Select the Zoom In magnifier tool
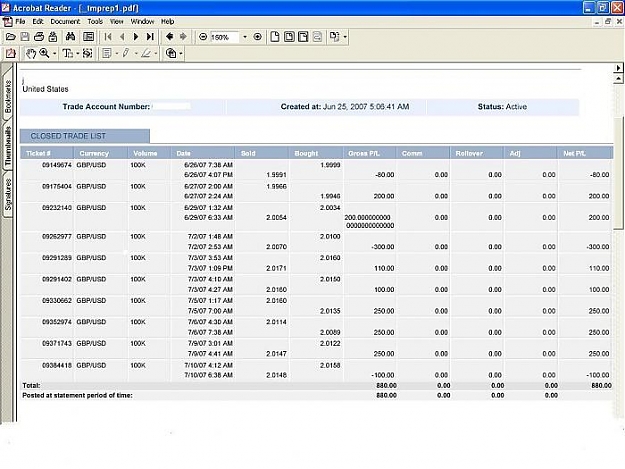625x469 pixels. (x=44, y=53)
